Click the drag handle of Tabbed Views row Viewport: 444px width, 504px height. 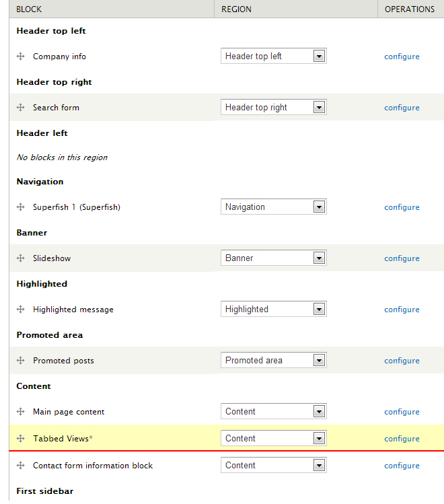point(21,439)
